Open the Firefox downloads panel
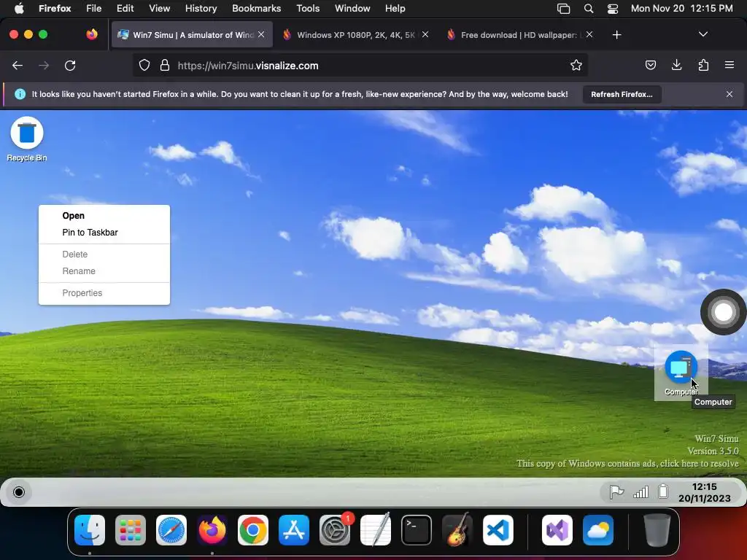The height and width of the screenshot is (560, 747). pyautogui.click(x=676, y=65)
